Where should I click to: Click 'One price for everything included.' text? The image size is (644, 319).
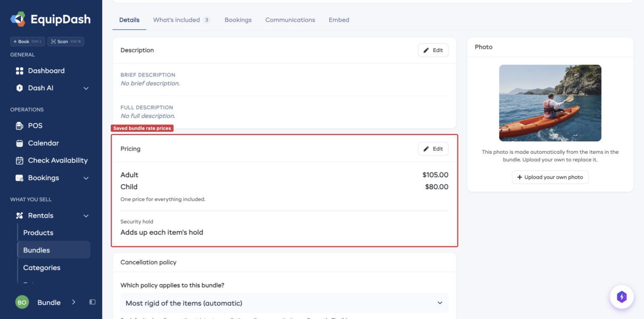163,199
